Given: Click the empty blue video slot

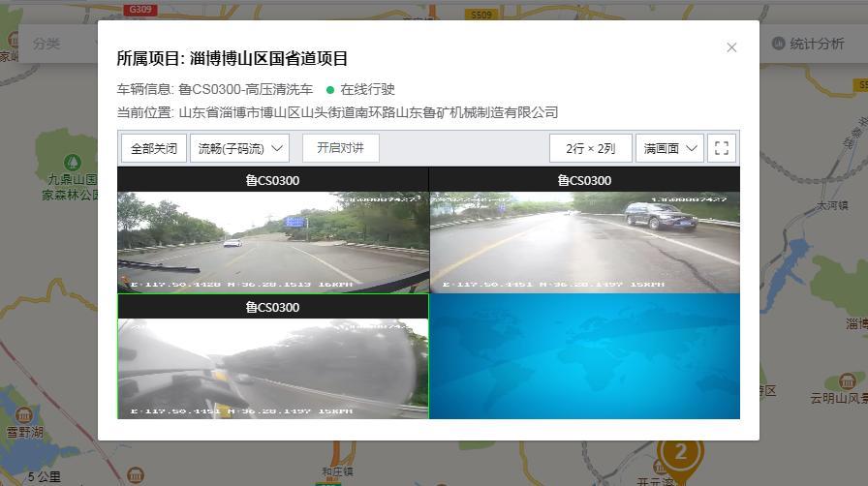Looking at the screenshot, I should click(584, 356).
